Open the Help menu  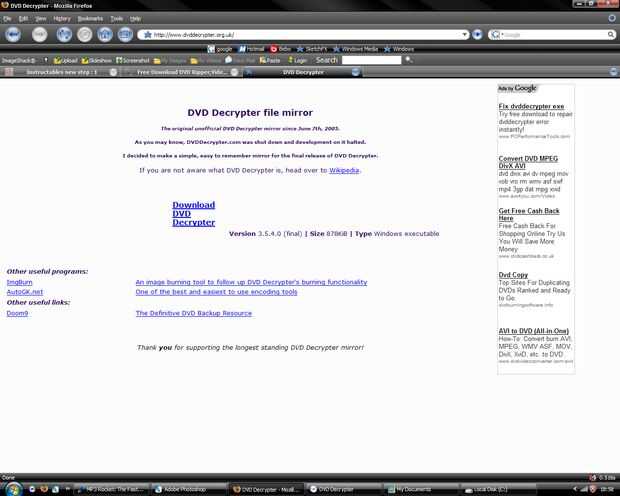coord(135,19)
